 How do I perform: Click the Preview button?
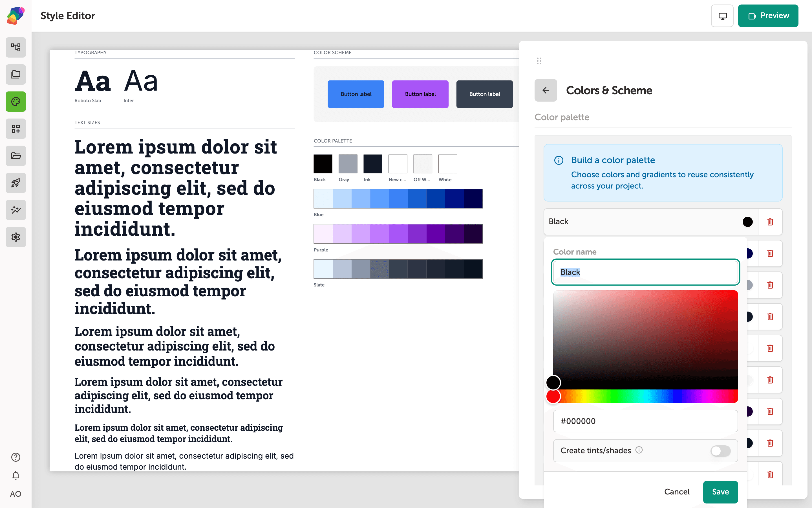tap(768, 16)
